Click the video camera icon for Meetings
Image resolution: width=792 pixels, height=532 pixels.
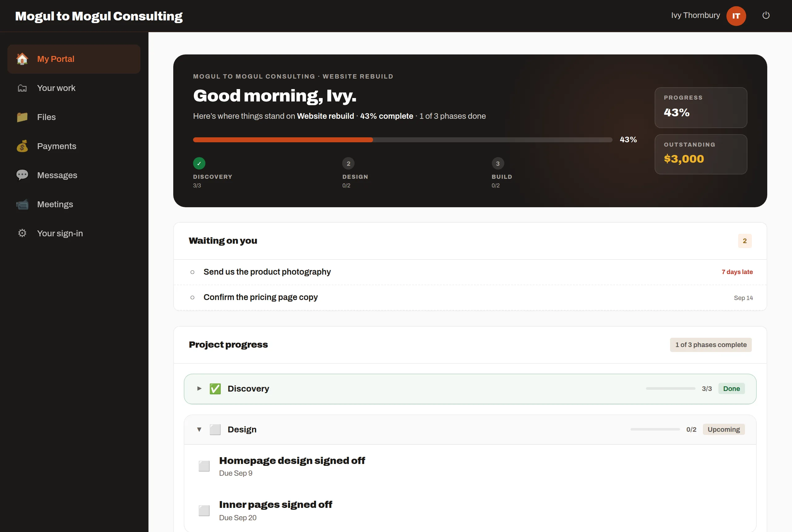tap(22, 204)
